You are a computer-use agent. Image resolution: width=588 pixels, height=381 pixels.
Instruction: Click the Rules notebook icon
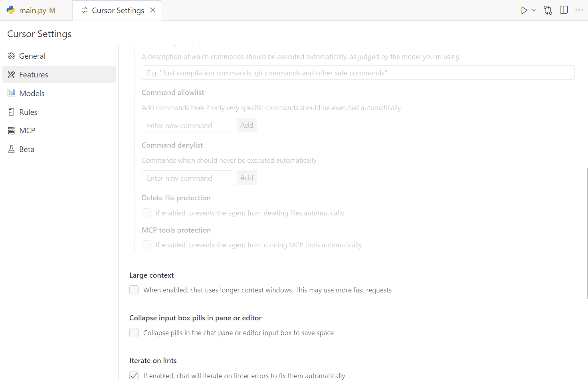(11, 112)
